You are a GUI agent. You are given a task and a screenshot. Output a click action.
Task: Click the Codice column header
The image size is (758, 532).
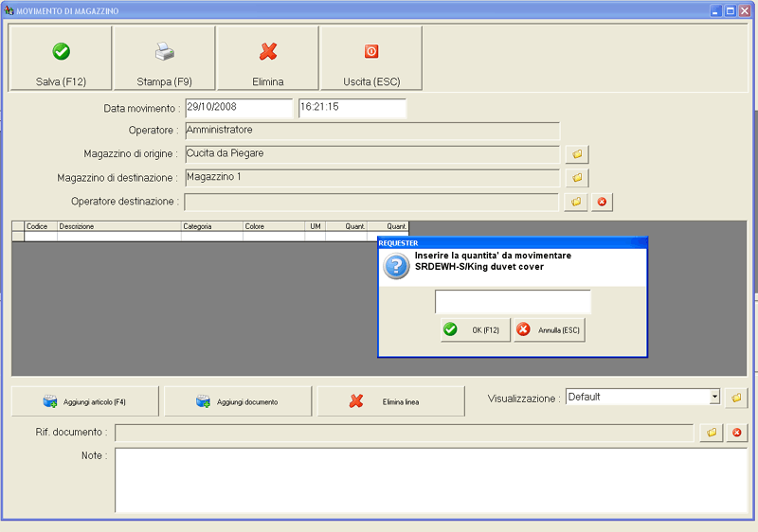pos(41,226)
